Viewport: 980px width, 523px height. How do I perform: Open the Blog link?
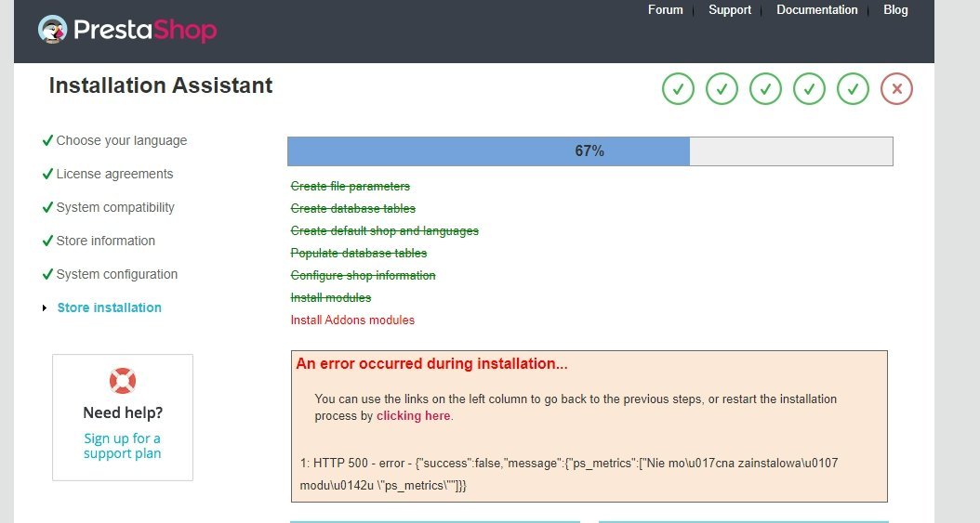coord(895,10)
